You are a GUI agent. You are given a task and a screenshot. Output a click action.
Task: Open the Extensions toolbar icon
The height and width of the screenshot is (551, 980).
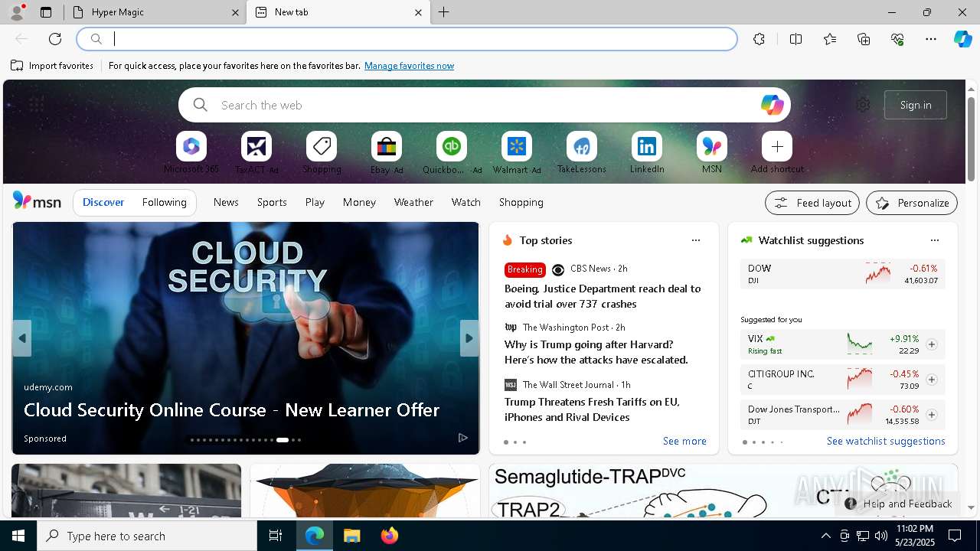(759, 39)
